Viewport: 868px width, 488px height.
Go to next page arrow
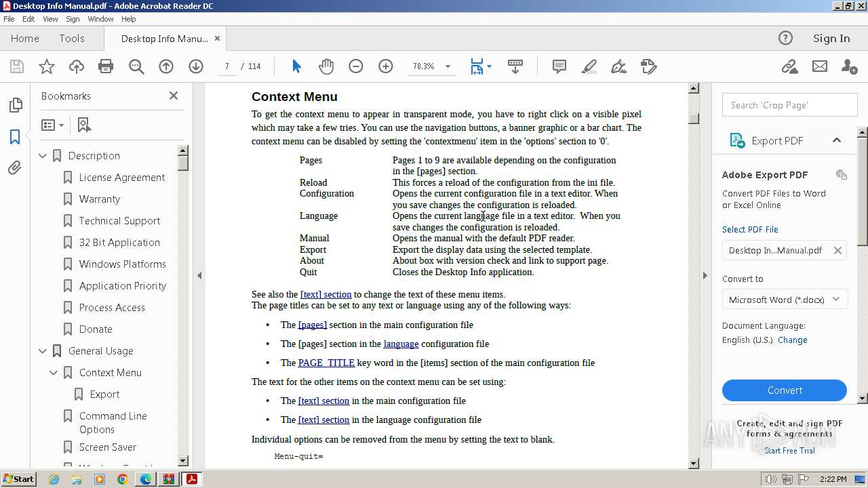[196, 66]
